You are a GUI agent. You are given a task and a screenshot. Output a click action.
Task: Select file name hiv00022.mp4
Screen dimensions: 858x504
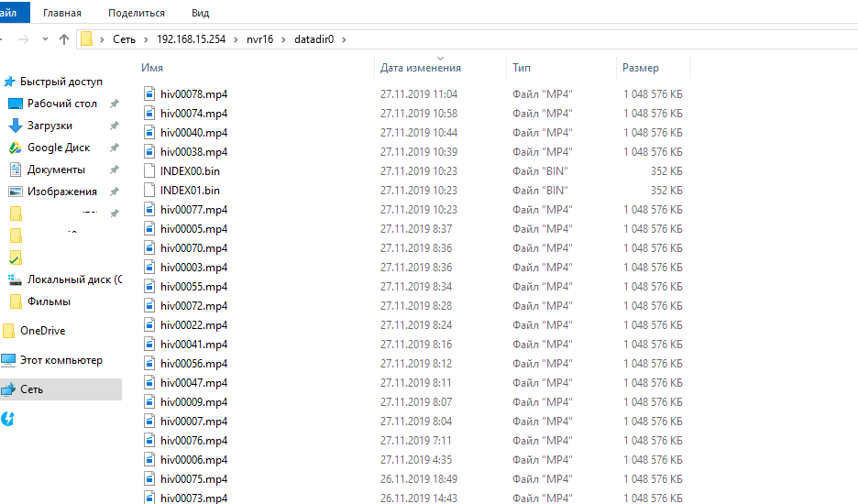tap(193, 325)
